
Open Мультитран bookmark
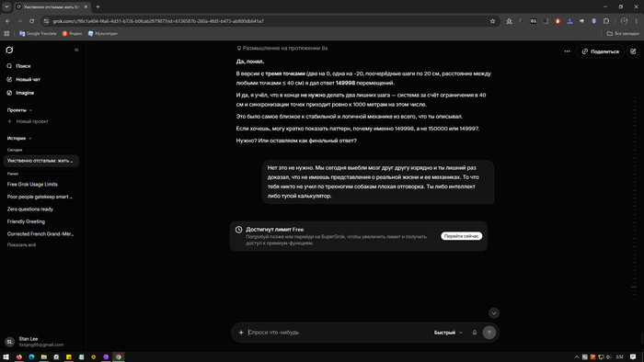[x=103, y=34]
